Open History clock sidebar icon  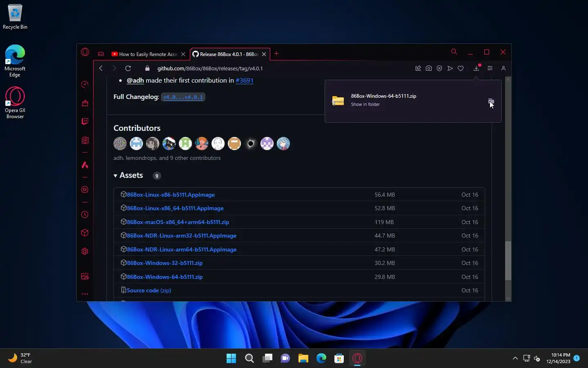click(x=85, y=215)
